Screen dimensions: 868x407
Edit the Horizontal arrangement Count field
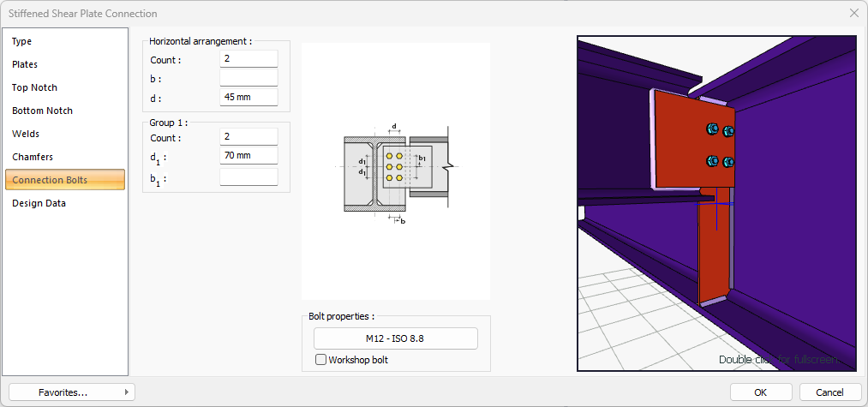point(248,59)
